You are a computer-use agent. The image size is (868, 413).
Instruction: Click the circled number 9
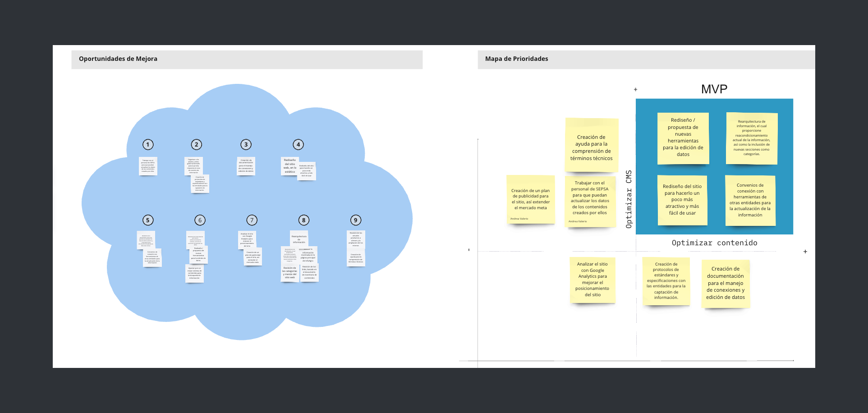(356, 220)
